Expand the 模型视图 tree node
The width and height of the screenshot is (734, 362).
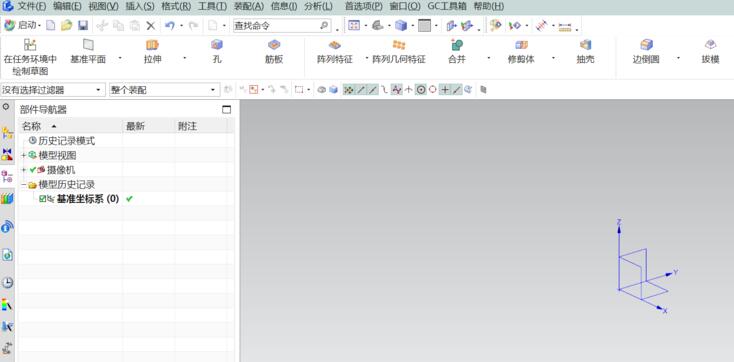(23, 155)
